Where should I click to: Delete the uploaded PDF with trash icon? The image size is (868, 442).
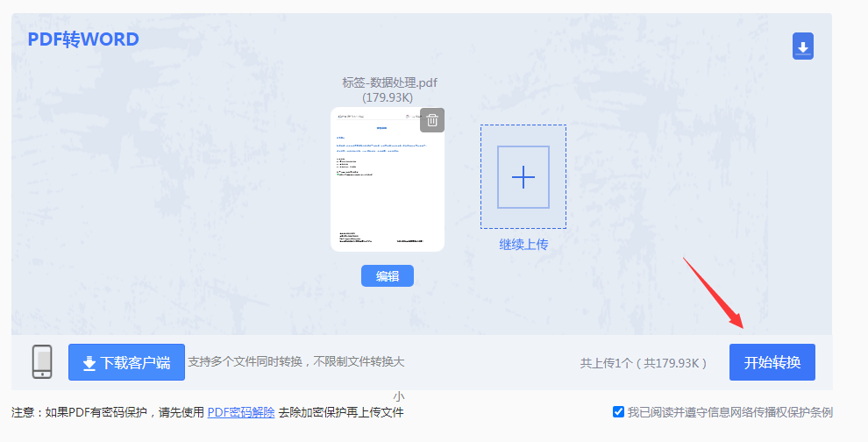pyautogui.click(x=432, y=119)
